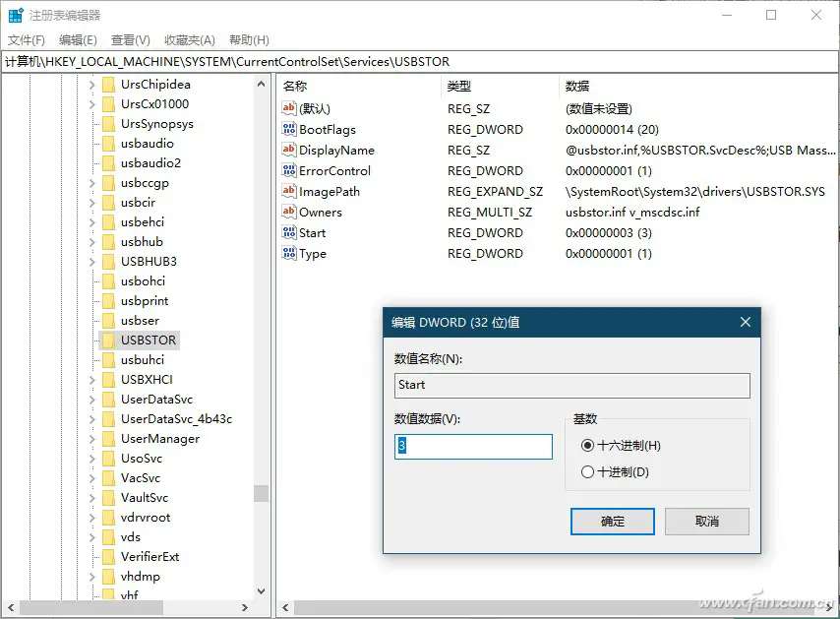Click the vdrvroot folder icon
Image resolution: width=840 pixels, height=619 pixels.
click(x=108, y=518)
